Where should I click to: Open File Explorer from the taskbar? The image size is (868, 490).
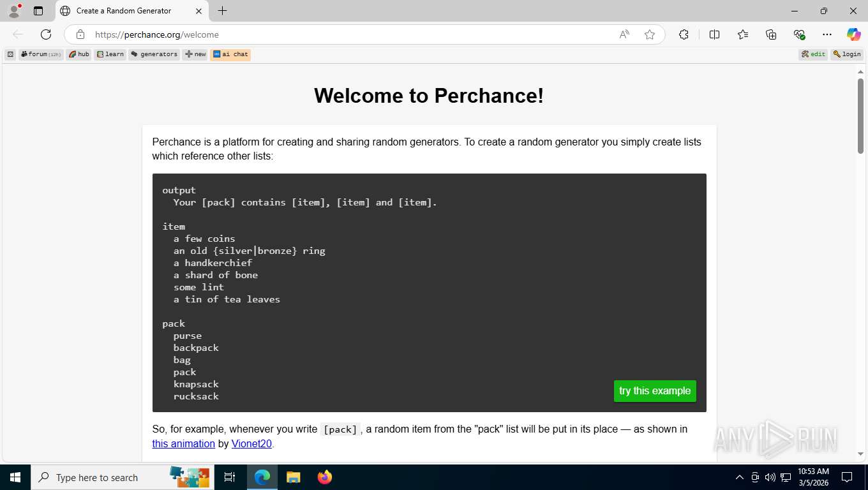pos(293,477)
